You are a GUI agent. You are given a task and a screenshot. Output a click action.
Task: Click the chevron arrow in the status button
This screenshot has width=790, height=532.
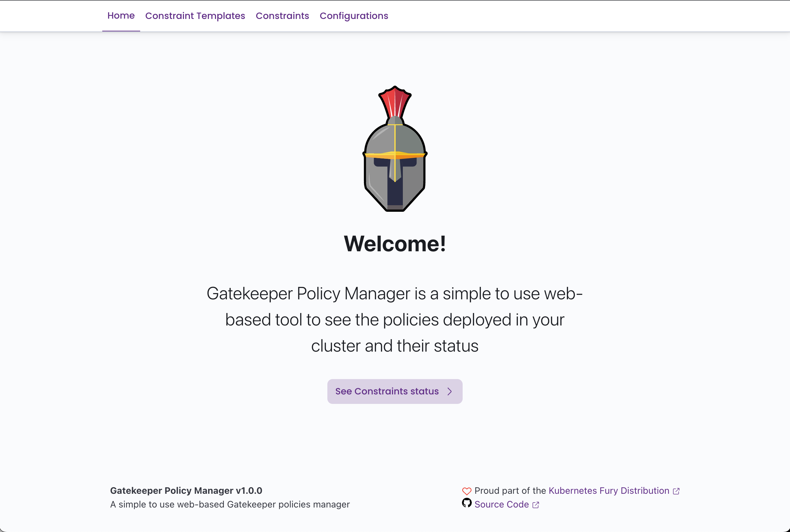pyautogui.click(x=450, y=391)
